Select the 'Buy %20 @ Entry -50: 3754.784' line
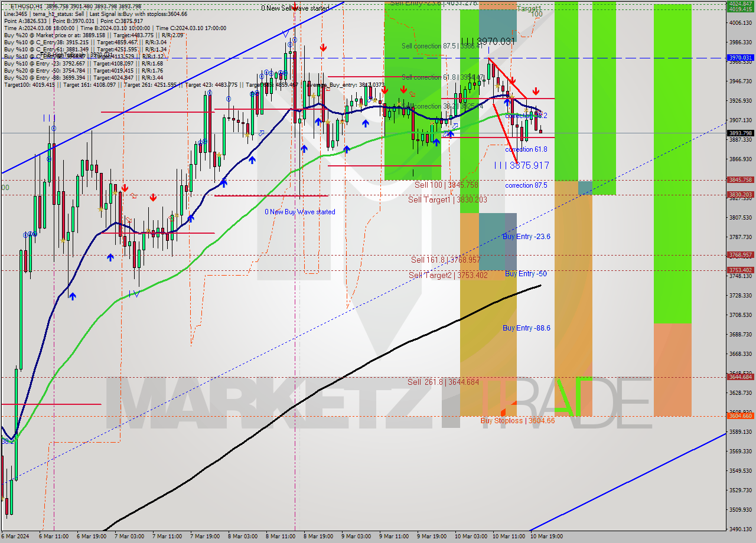The image size is (756, 543). [83, 71]
